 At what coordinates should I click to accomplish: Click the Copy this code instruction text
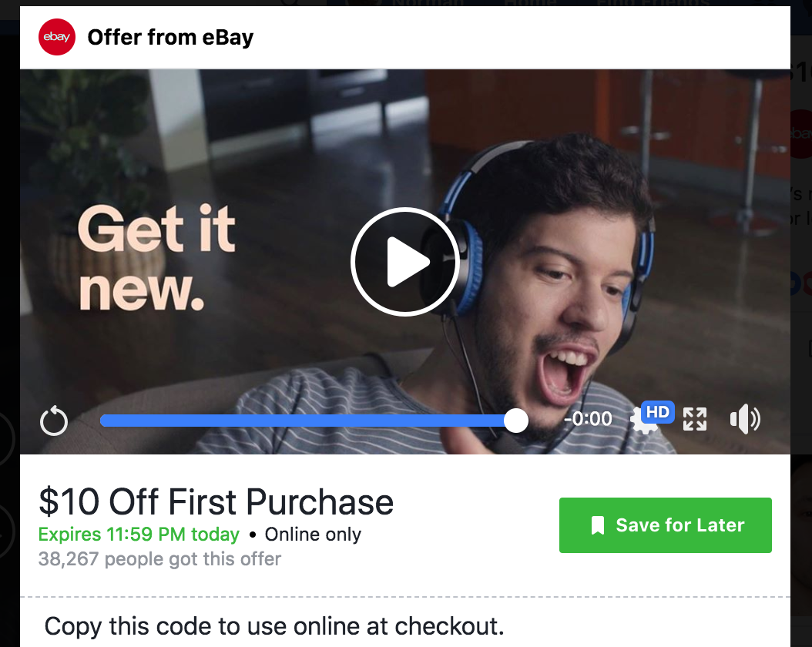[x=274, y=626]
